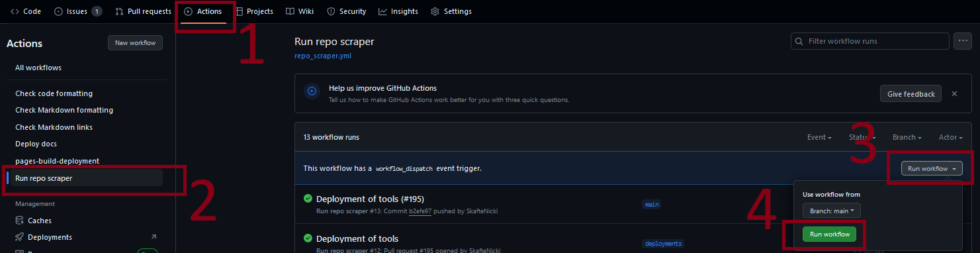Click the Wiki book icon
The height and width of the screenshot is (253, 980).
(290, 11)
